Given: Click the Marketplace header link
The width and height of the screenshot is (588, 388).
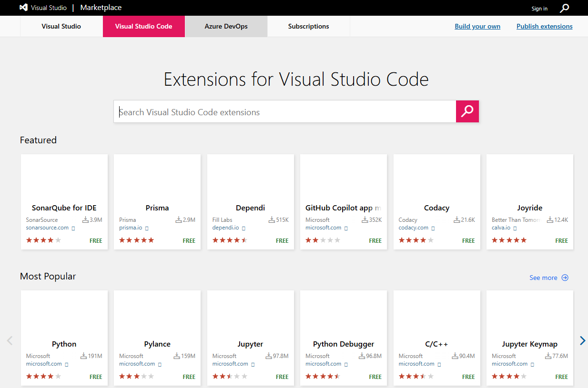Looking at the screenshot, I should click(101, 8).
